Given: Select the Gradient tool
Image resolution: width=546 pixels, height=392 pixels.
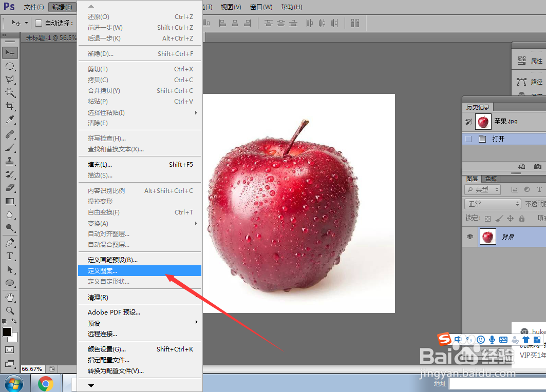Looking at the screenshot, I should (10, 201).
